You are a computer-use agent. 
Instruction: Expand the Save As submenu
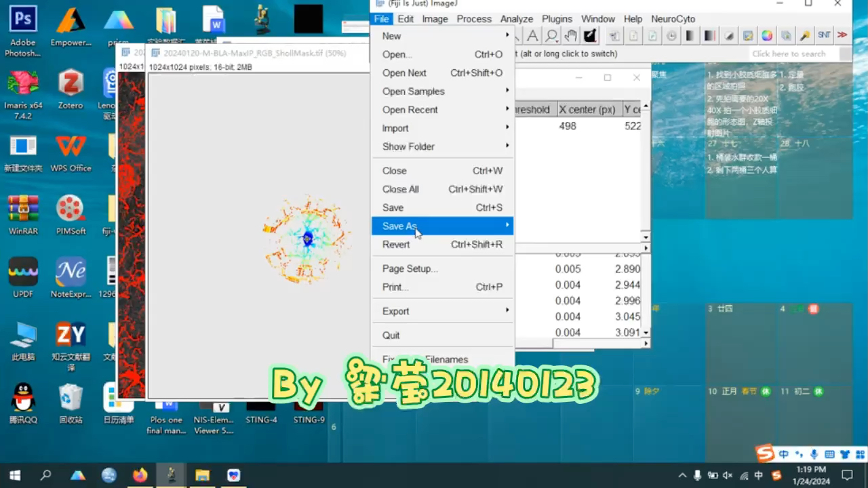point(442,226)
